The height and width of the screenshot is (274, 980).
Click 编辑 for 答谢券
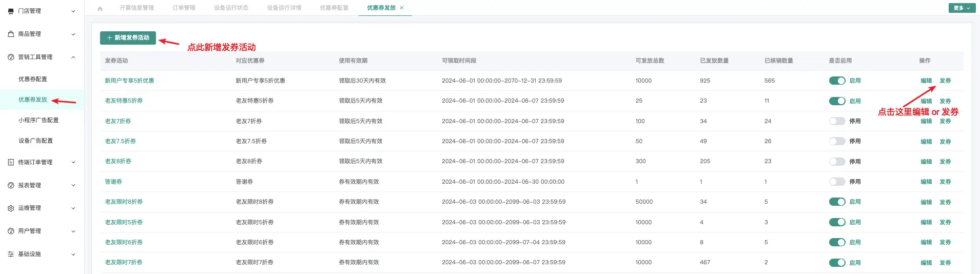926,182
